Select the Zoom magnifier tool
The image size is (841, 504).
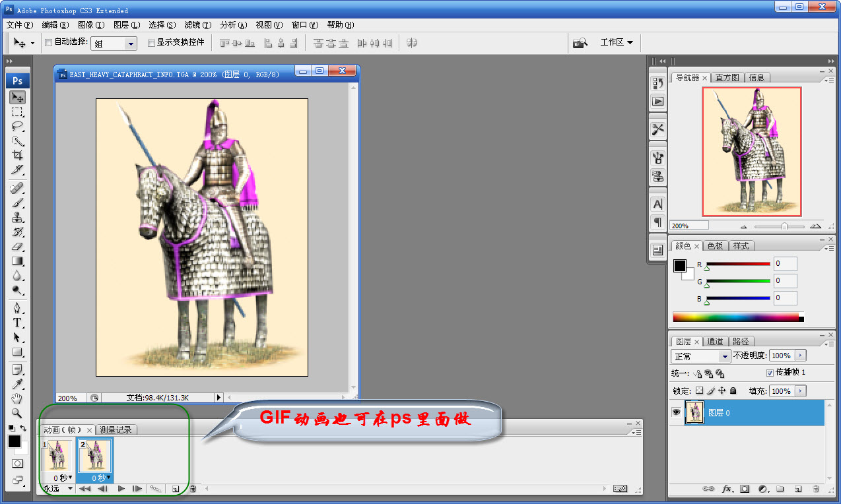(x=18, y=413)
